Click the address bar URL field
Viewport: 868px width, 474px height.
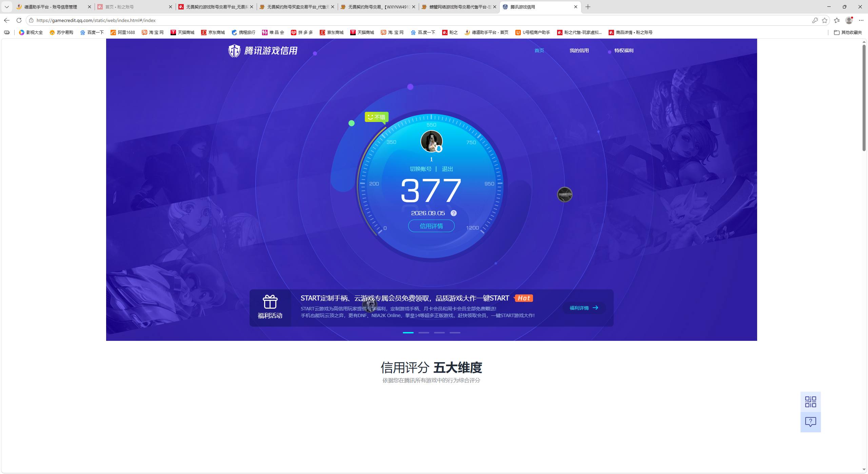pyautogui.click(x=420, y=20)
